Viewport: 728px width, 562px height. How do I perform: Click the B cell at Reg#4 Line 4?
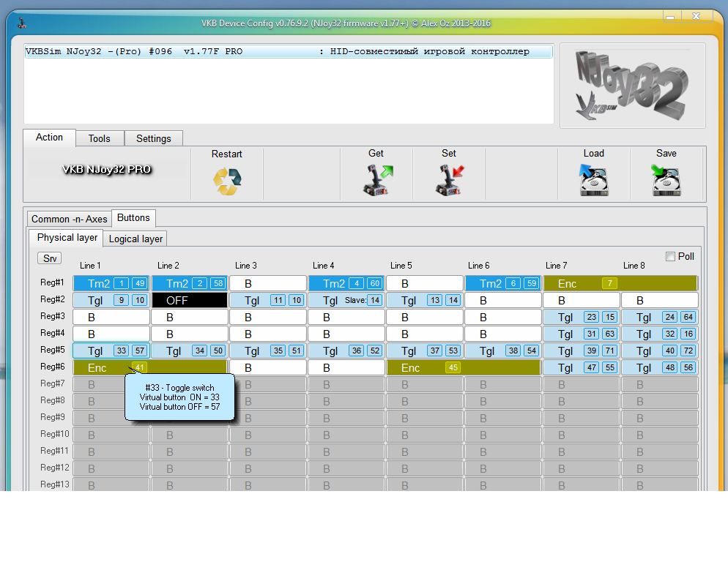[346, 334]
